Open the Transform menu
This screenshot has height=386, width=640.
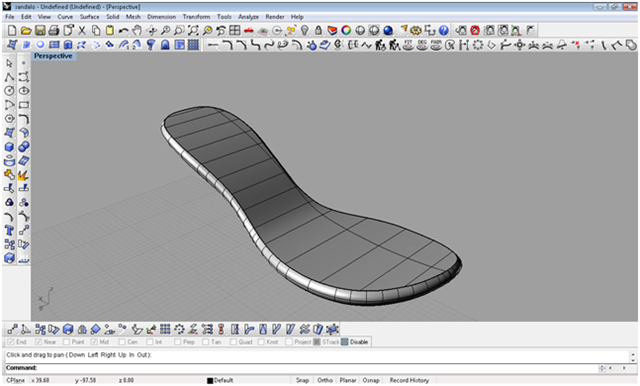coord(196,17)
